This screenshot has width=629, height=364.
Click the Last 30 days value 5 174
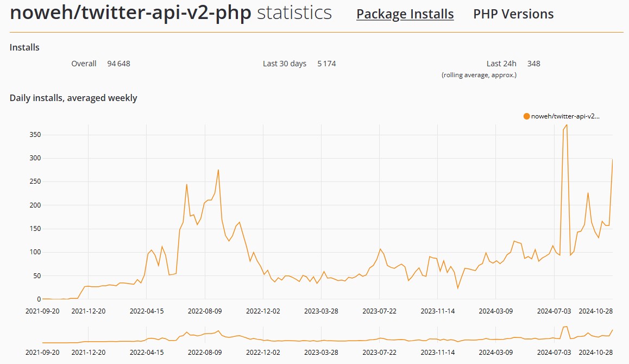click(326, 64)
